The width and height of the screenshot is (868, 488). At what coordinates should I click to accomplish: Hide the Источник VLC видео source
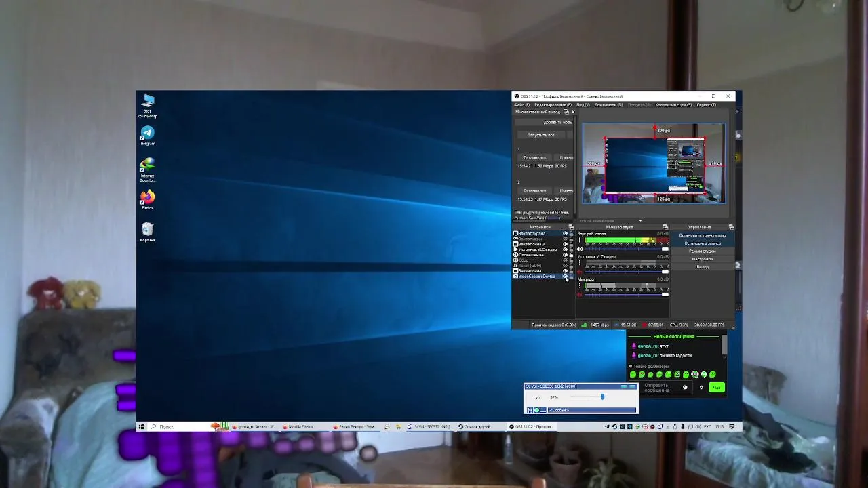(565, 249)
